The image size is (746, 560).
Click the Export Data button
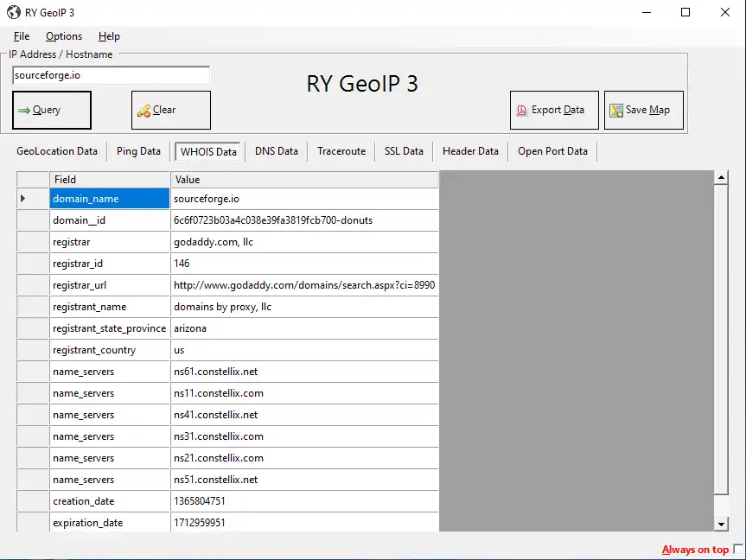554,110
